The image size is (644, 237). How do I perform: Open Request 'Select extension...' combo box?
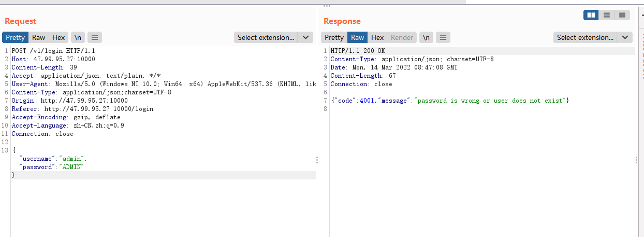pos(266,37)
